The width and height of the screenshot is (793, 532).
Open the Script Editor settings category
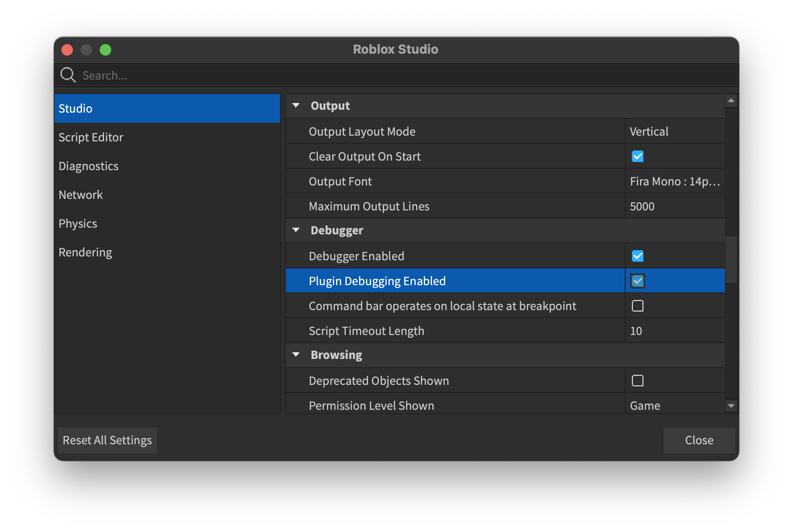click(167, 137)
